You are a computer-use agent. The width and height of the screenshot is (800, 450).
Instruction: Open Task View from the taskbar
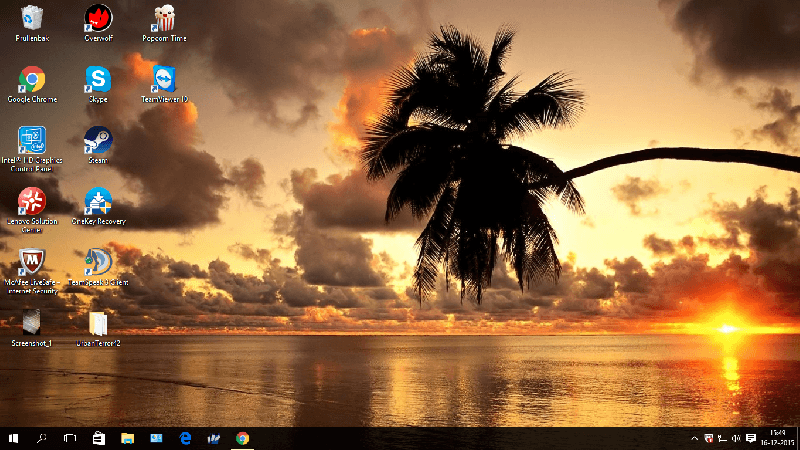[70, 438]
